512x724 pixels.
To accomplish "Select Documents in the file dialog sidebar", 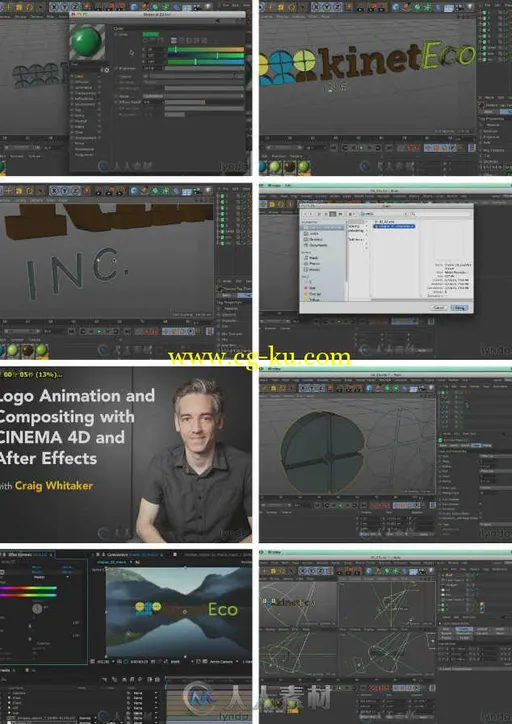I will tap(318, 245).
